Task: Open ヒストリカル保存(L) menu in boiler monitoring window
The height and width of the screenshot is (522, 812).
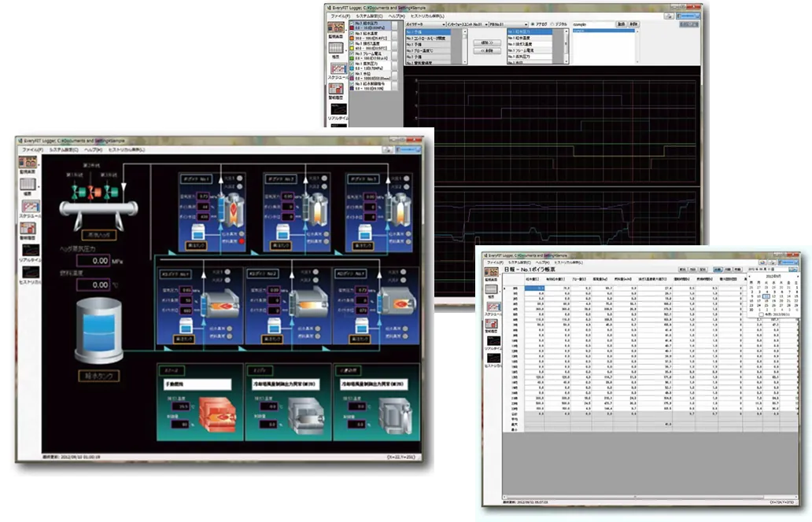Action: (x=127, y=150)
